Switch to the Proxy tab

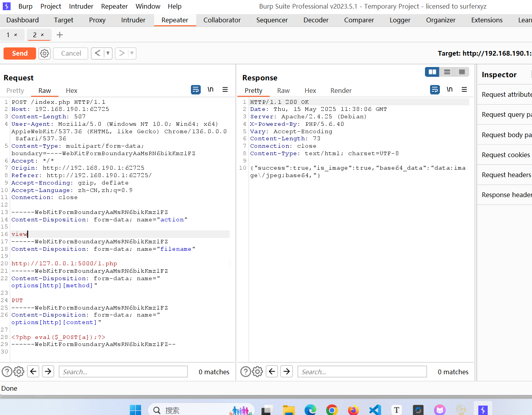pos(97,20)
